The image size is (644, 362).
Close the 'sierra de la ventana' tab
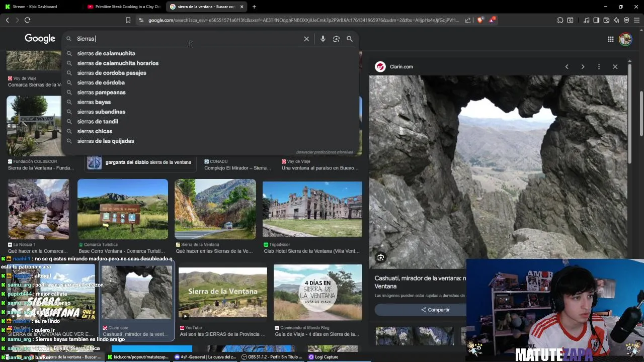tap(242, 7)
